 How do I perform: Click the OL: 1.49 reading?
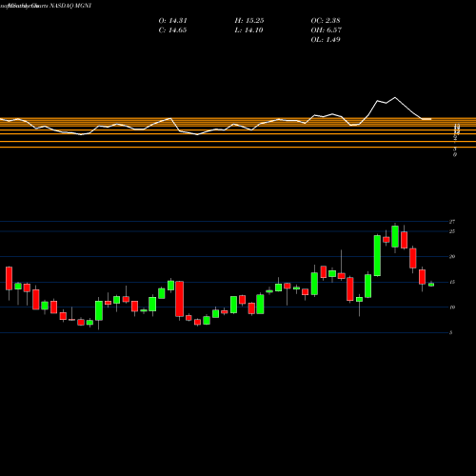[326, 40]
